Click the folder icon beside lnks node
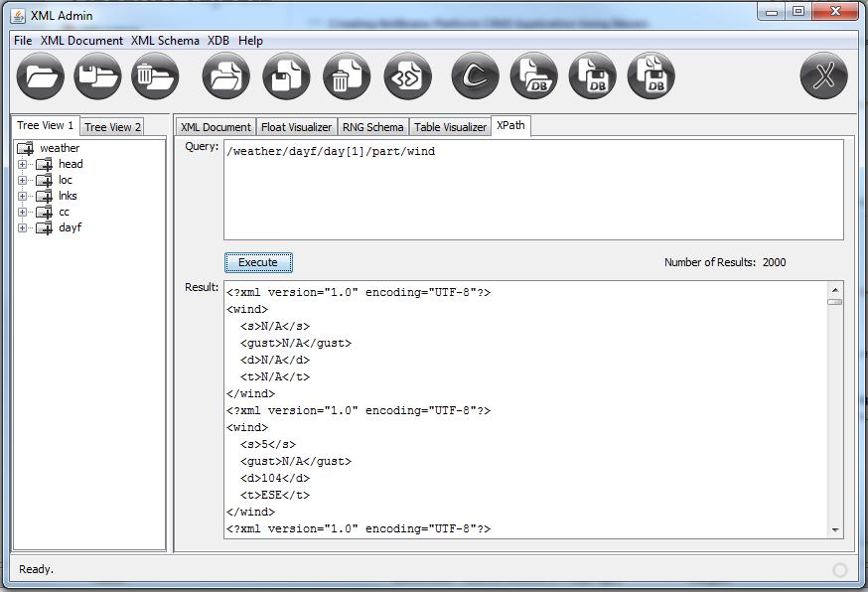This screenshot has width=868, height=592. [x=45, y=196]
